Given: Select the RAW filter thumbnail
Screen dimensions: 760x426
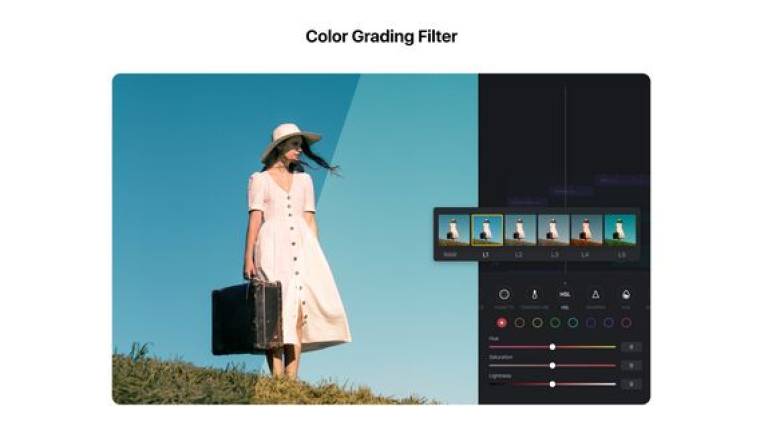Looking at the screenshot, I should coord(453,230).
